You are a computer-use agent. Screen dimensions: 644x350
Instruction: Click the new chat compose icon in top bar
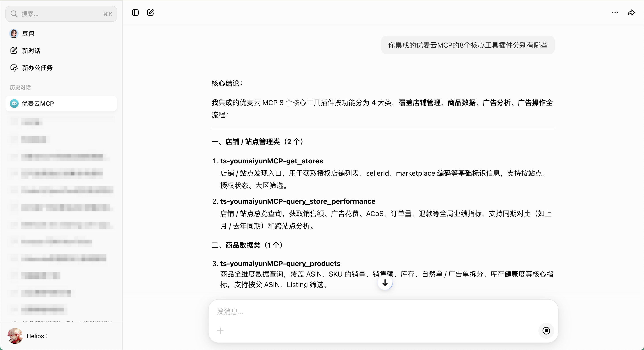coord(150,12)
